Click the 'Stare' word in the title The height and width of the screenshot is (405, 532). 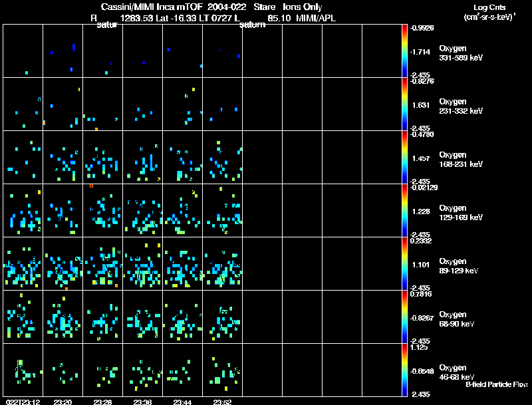(x=265, y=7)
